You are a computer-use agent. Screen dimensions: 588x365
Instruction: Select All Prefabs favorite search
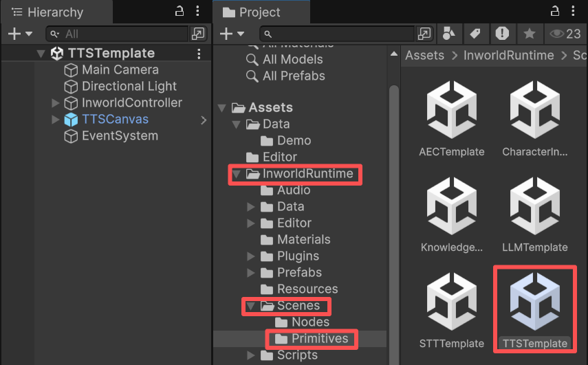click(294, 76)
